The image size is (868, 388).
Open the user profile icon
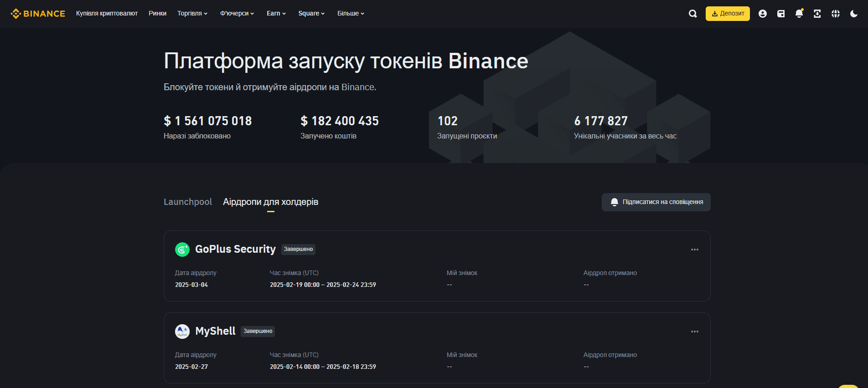[x=763, y=14]
